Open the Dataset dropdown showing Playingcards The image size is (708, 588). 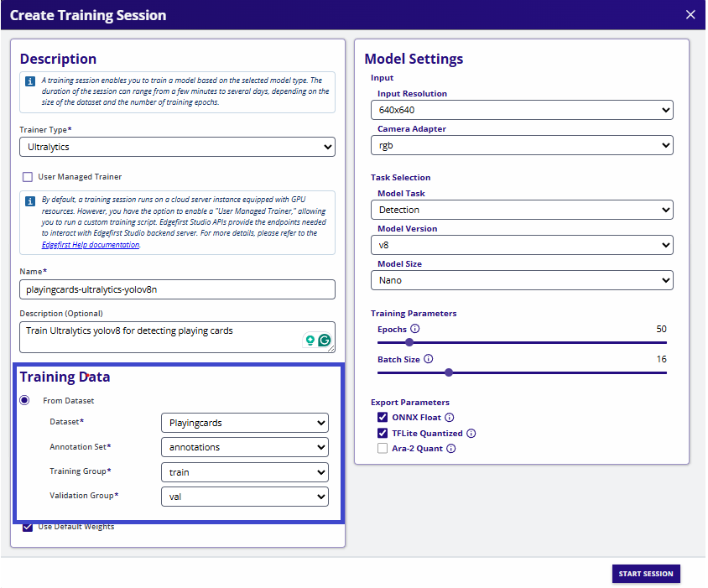[244, 423]
